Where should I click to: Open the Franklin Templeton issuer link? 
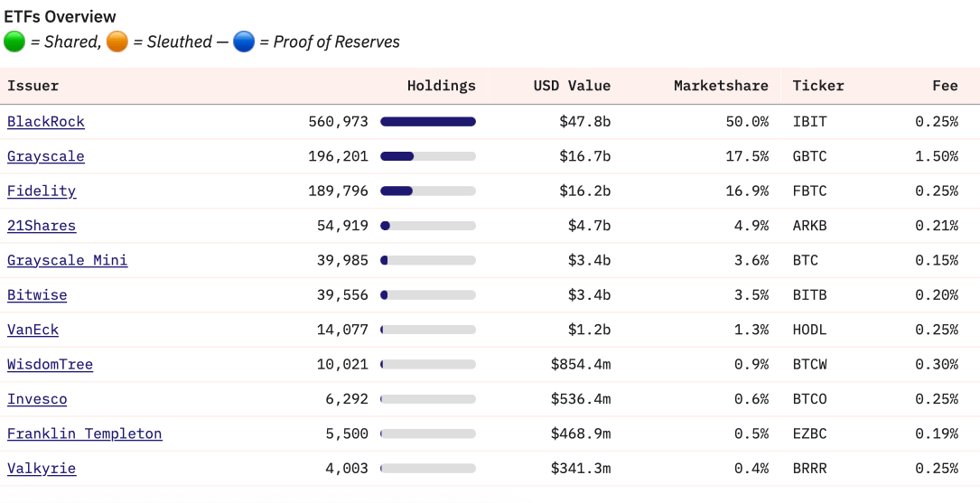[84, 433]
